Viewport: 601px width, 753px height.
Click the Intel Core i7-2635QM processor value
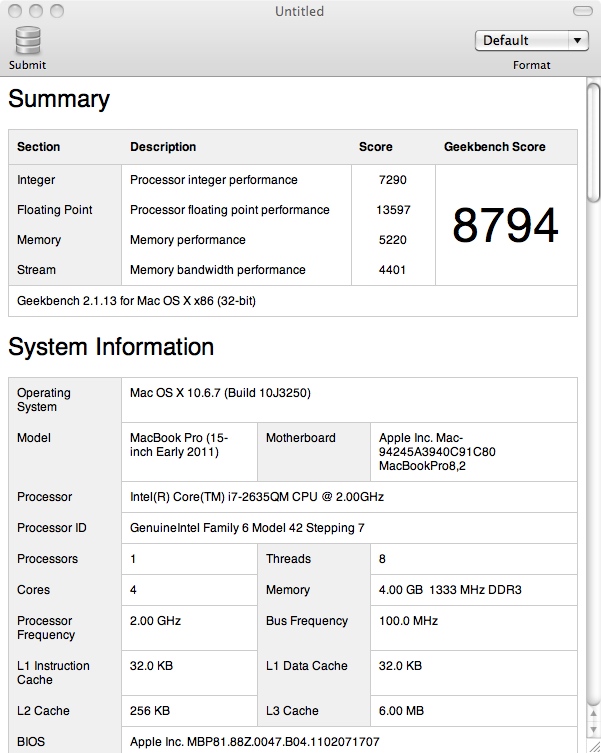(257, 497)
